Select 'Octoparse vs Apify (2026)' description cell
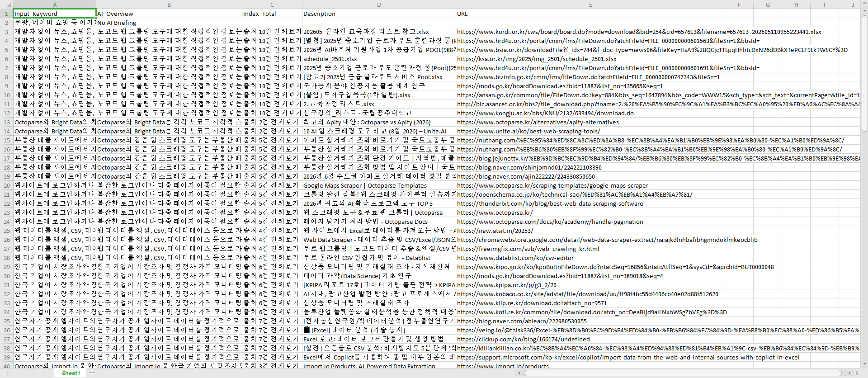 click(x=379, y=122)
